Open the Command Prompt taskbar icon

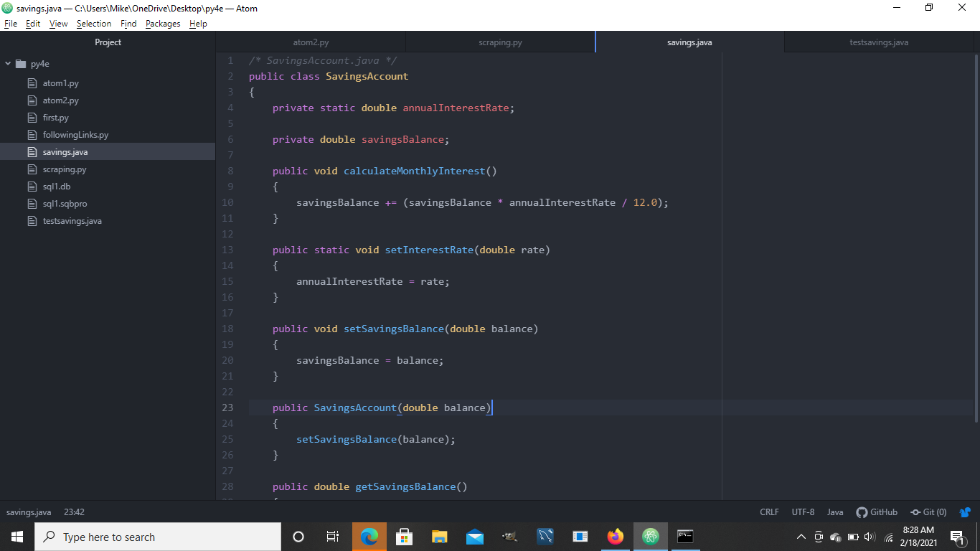685,537
